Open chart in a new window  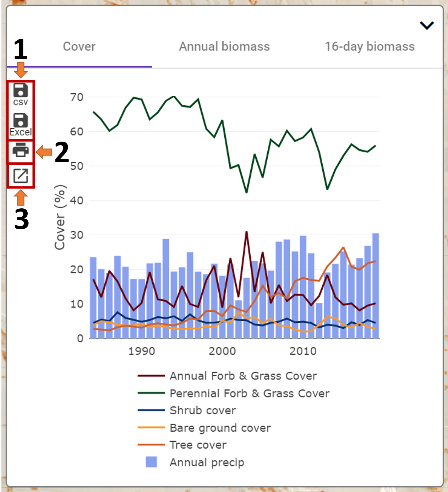pos(21,176)
